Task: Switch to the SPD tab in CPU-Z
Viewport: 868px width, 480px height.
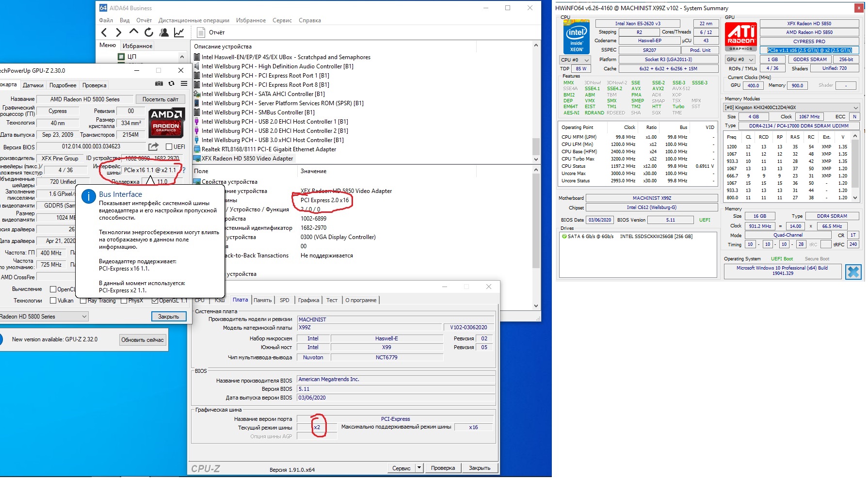Action: 285,300
